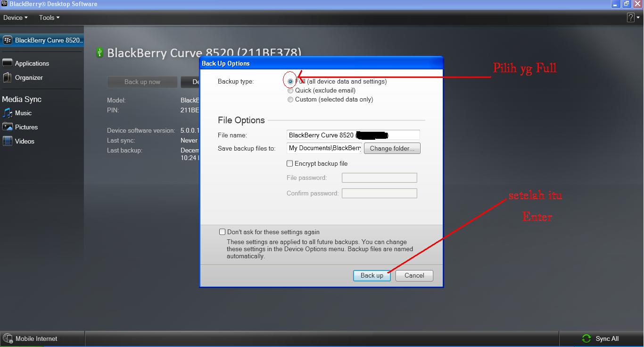
Task: Click the BlackBerry device icon in sidebar
Action: pyautogui.click(x=7, y=40)
